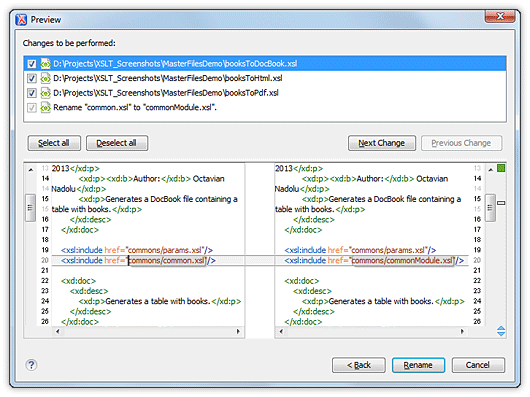This screenshot has height=397, width=530.
Task: Click line number 22 in left pane
Action: (45, 281)
